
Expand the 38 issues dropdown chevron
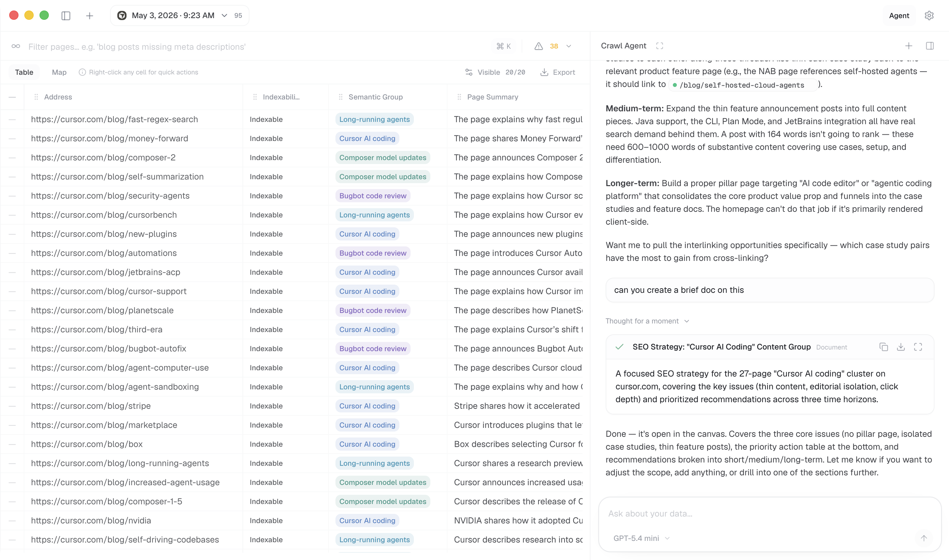click(568, 46)
